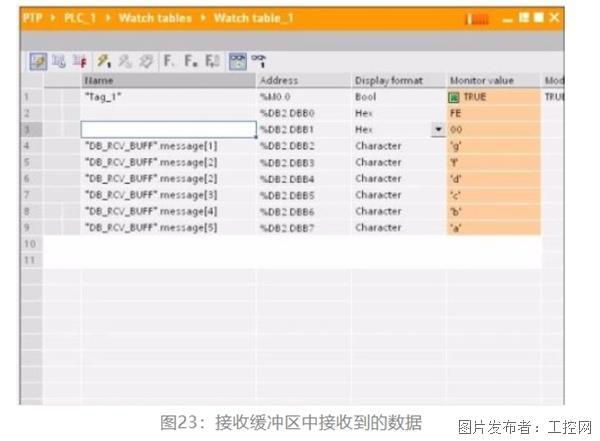
Task: Toggle the highlighted Monitor all toolbar icon
Action: click(238, 60)
